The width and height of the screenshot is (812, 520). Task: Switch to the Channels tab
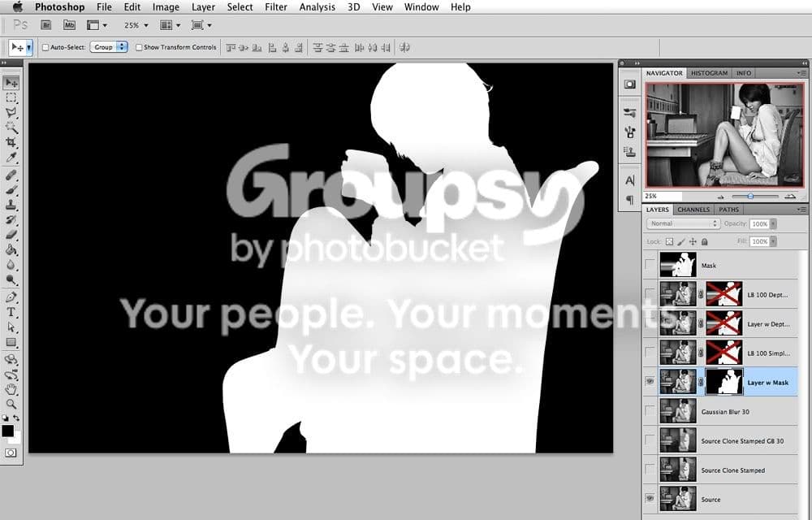point(693,210)
